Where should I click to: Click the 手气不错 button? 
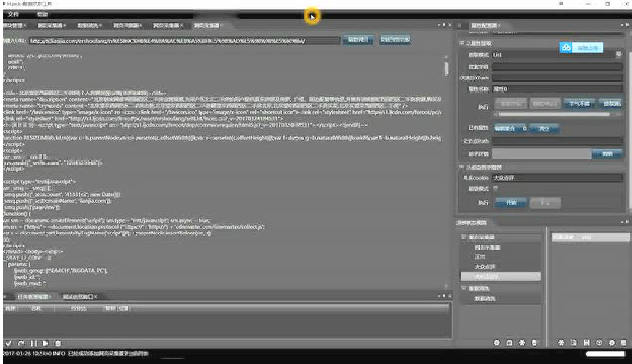coord(580,103)
